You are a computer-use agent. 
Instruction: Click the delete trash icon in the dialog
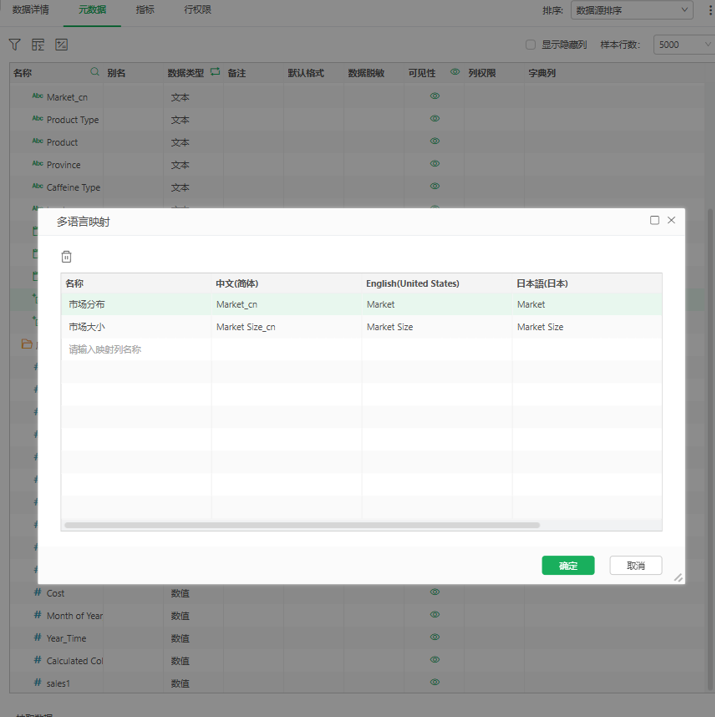tap(67, 257)
